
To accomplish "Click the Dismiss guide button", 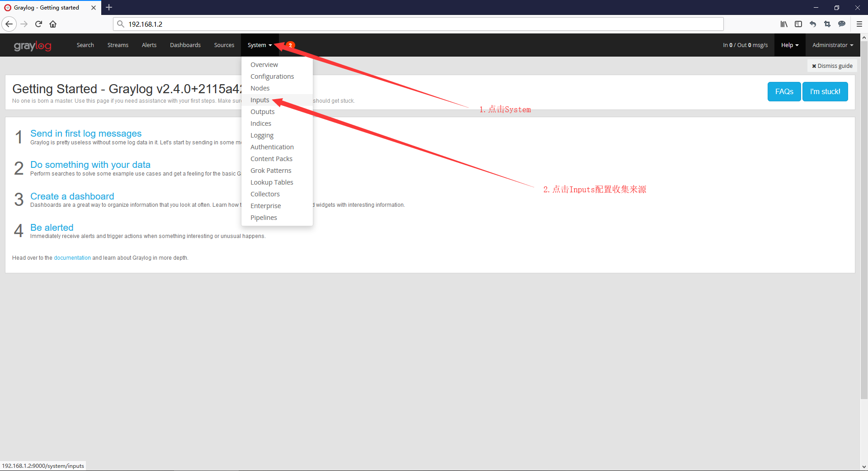I will click(x=832, y=66).
